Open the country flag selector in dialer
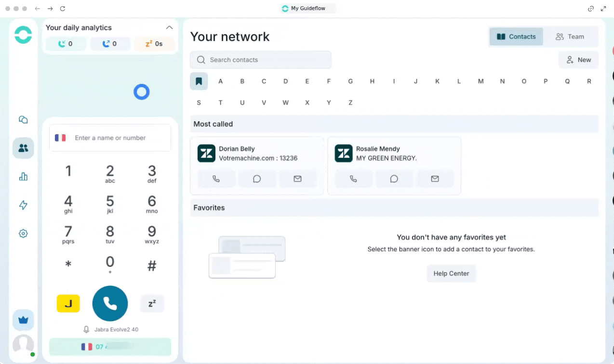This screenshot has height=364, width=614. pyautogui.click(x=60, y=138)
